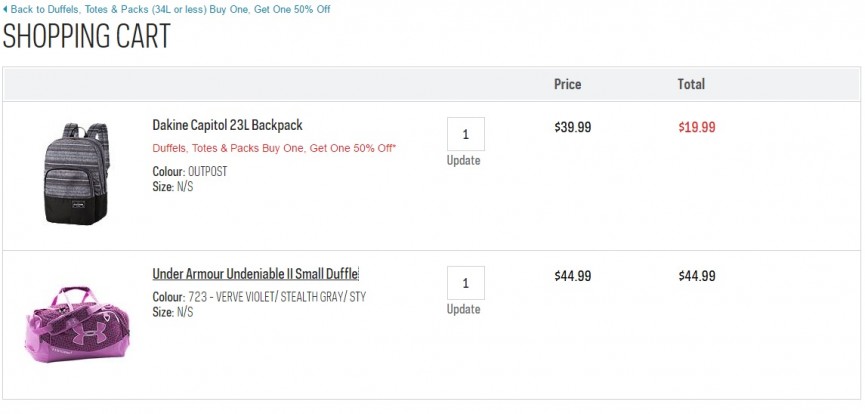This screenshot has width=865, height=414.
Task: Click the $44.99 duffle total amount
Action: coord(697,276)
